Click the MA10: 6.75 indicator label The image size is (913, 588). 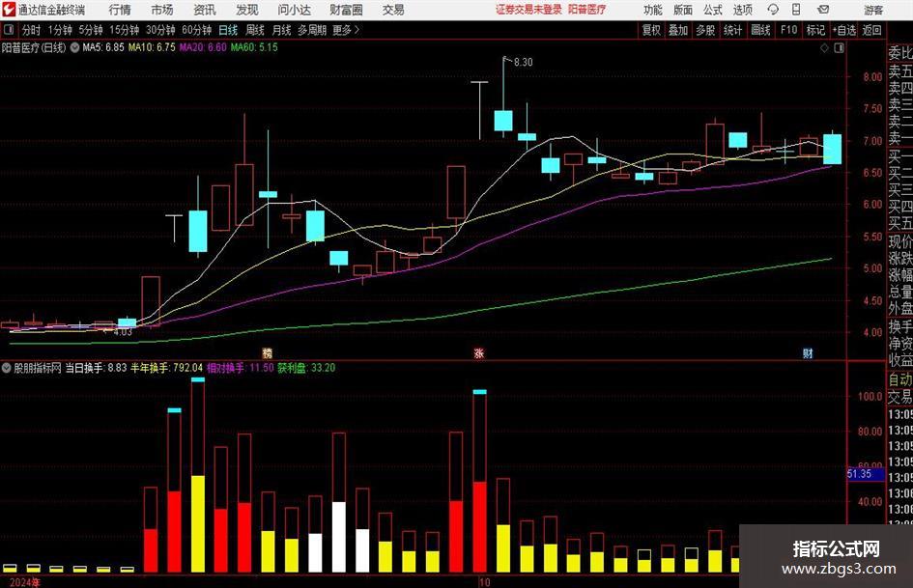click(x=152, y=47)
